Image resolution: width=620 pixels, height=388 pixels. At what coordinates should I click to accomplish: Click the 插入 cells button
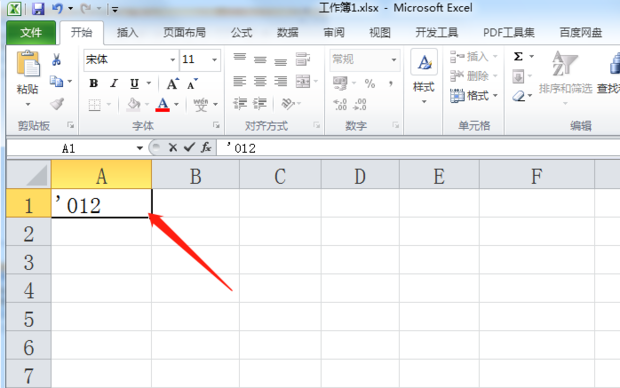click(x=473, y=57)
